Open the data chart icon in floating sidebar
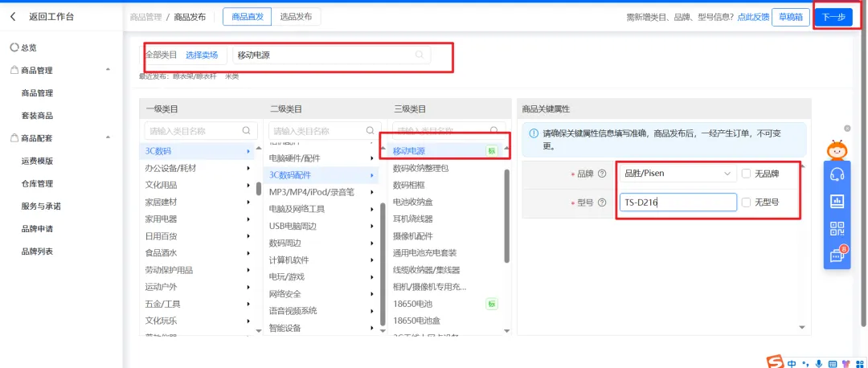The width and height of the screenshot is (868, 368). point(837,201)
